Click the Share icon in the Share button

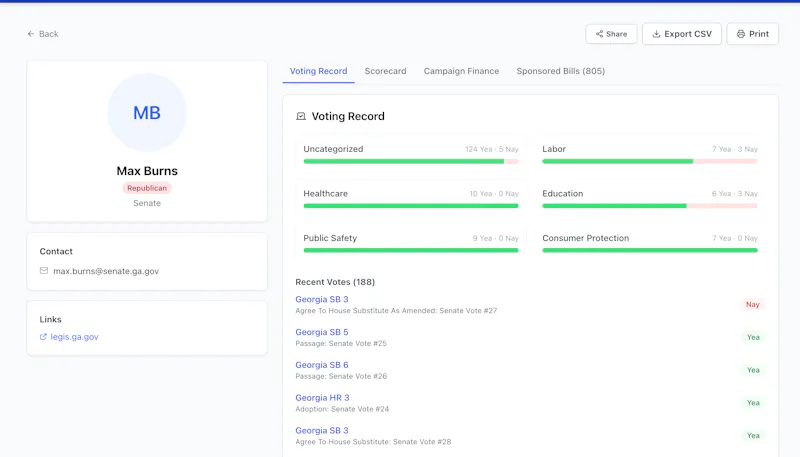(x=599, y=34)
